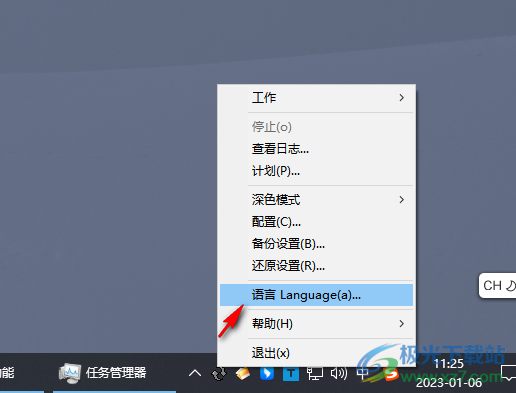Expand the arrow beside 深色模式

402,200
